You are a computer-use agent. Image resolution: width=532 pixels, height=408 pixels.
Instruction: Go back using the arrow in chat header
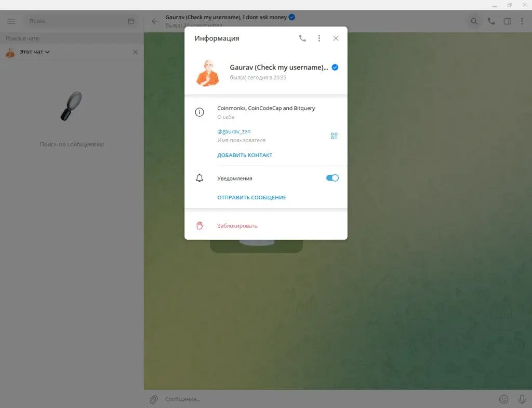pos(155,21)
